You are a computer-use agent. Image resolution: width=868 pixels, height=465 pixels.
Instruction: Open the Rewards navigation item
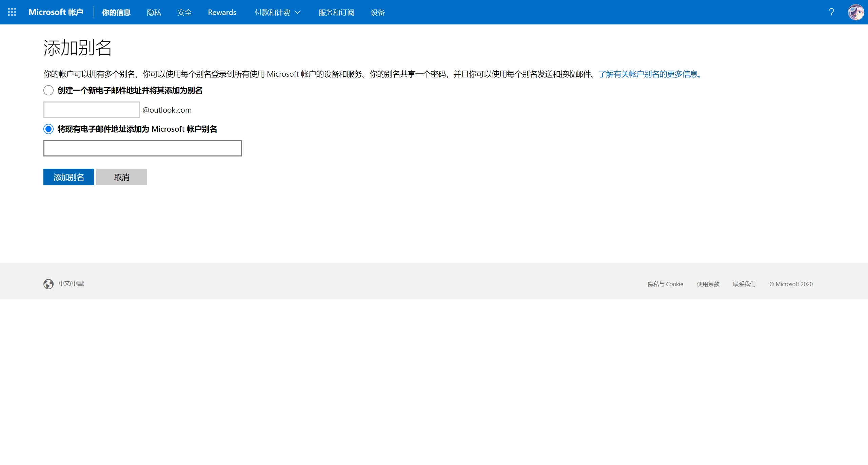click(x=222, y=13)
